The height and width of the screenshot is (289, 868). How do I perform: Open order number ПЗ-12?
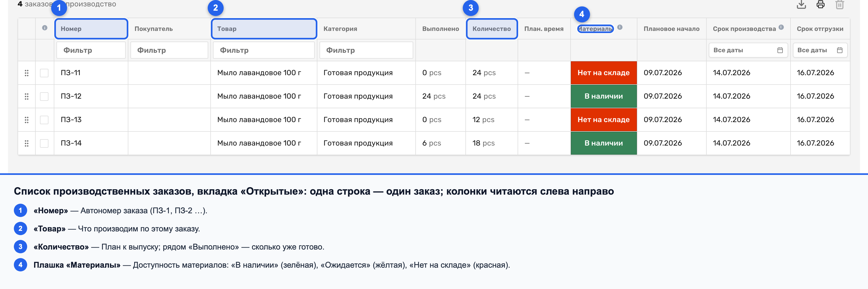pos(71,97)
